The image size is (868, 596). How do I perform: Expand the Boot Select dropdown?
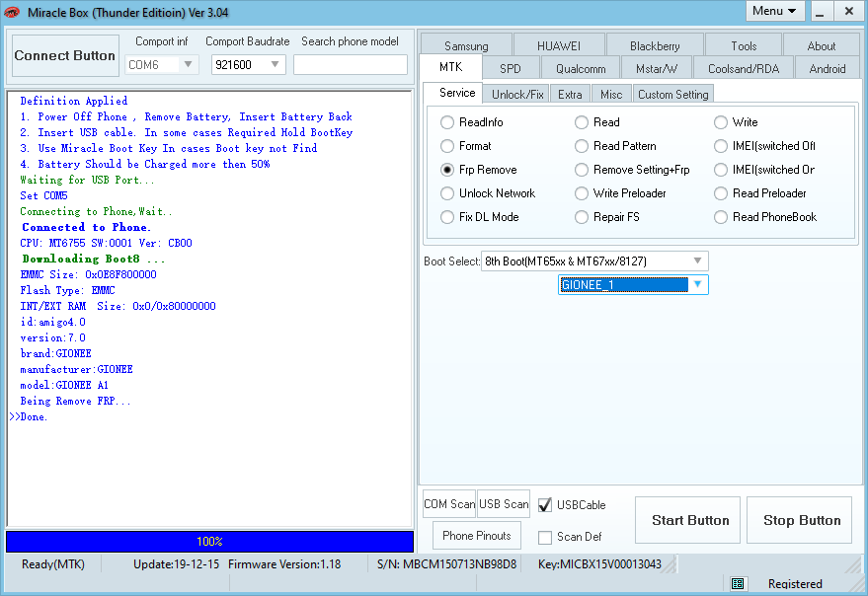click(594, 261)
